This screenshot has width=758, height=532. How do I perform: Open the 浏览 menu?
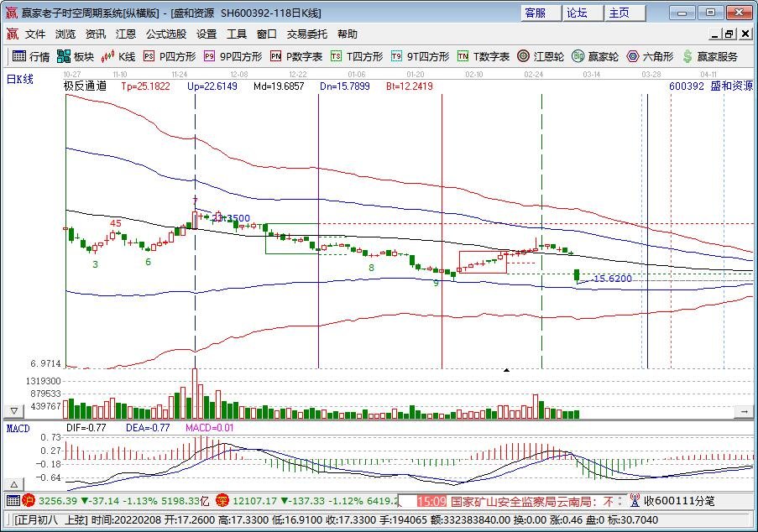(65, 34)
